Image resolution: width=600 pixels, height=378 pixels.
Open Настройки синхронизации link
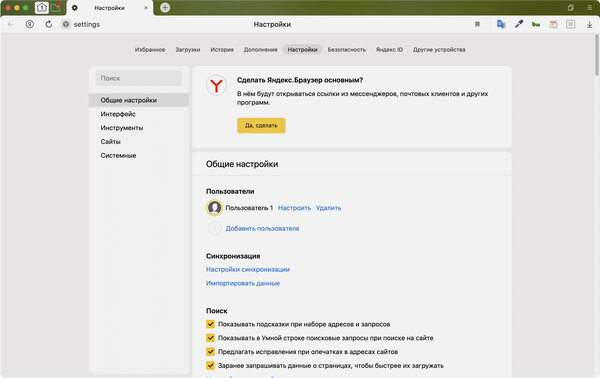point(248,269)
